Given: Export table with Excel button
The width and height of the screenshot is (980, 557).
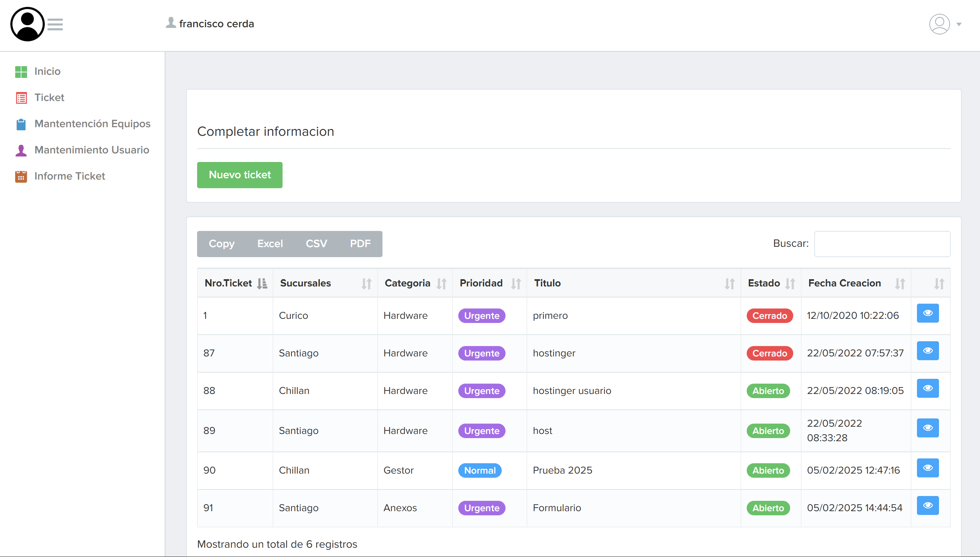Looking at the screenshot, I should point(270,244).
